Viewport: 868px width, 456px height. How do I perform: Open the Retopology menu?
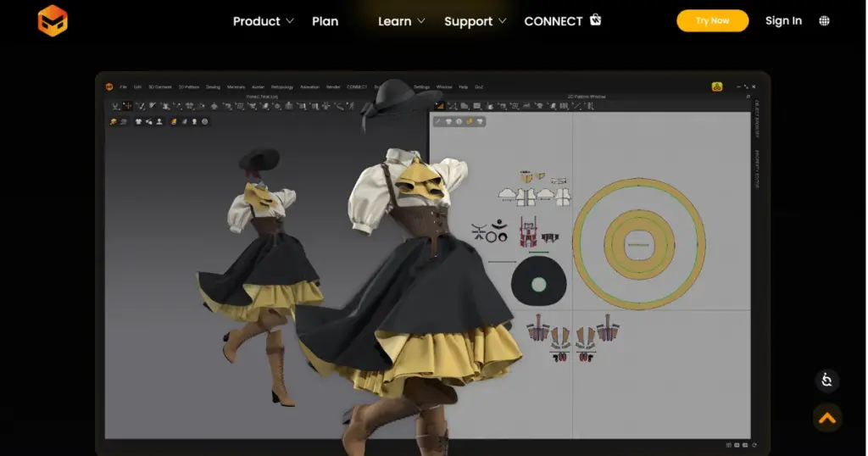[281, 87]
